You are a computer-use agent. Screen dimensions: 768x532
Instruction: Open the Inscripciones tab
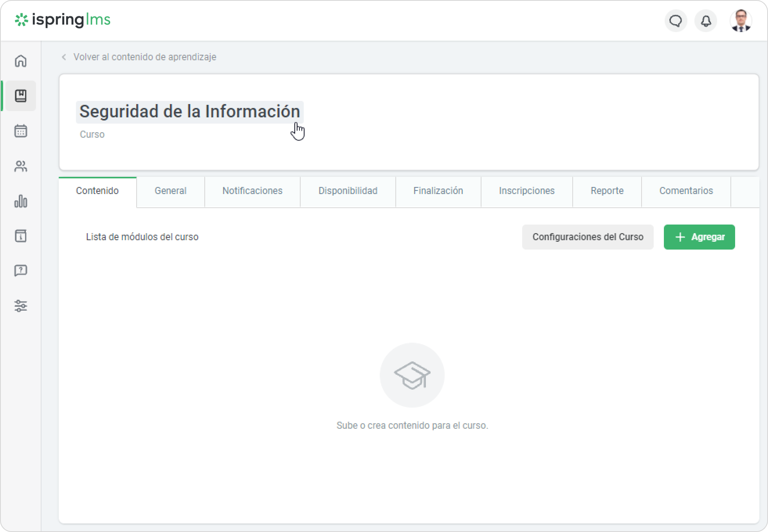tap(526, 191)
